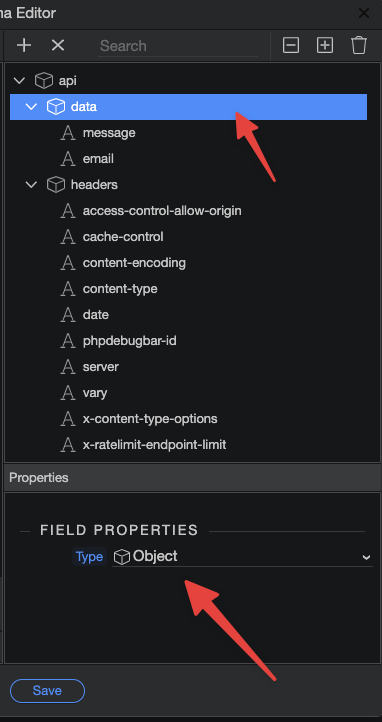
Task: Collapse the headers node chevron
Action: (31, 185)
